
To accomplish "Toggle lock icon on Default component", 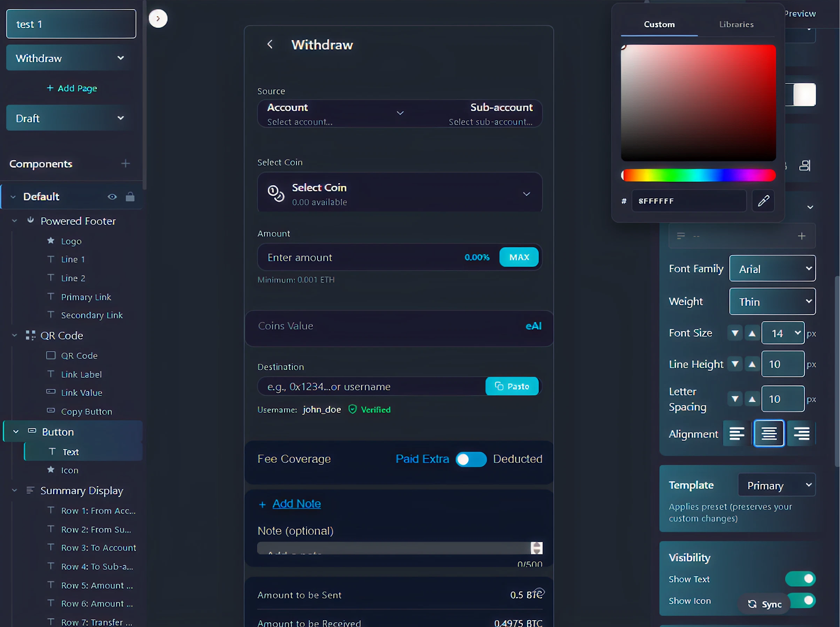I will point(130,197).
